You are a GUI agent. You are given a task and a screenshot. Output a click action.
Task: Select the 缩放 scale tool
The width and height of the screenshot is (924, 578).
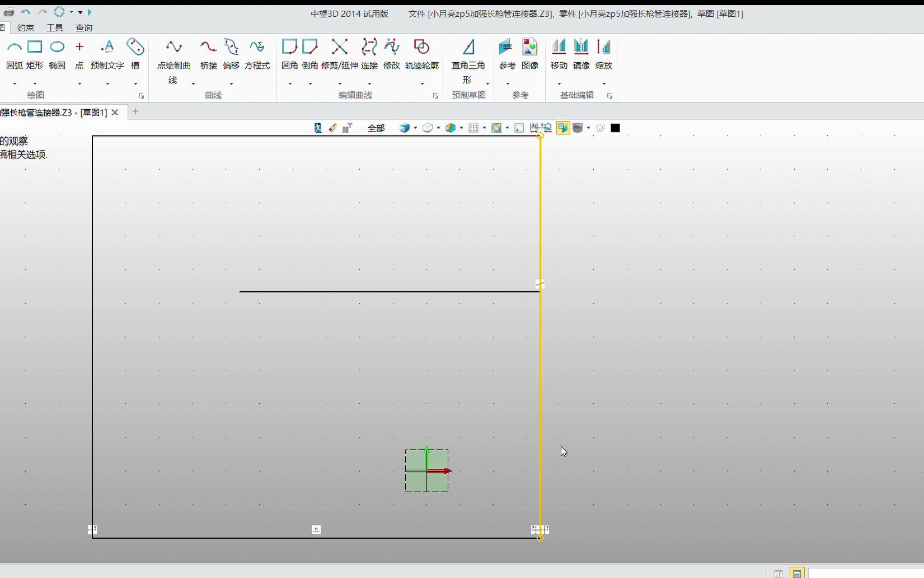click(604, 54)
